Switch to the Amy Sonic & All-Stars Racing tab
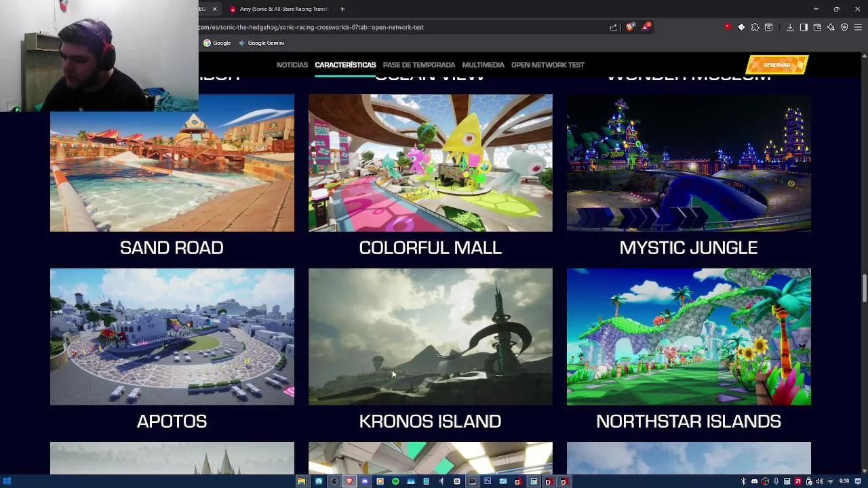 tap(279, 9)
